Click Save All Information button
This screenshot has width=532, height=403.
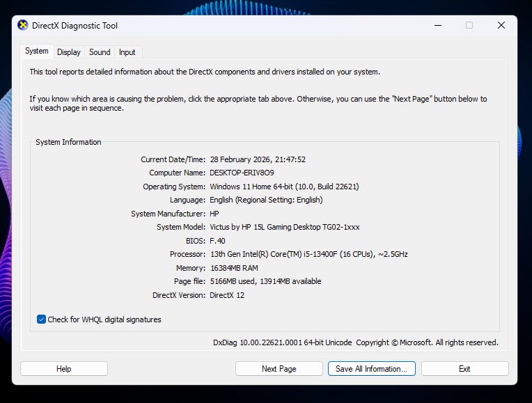tap(372, 369)
